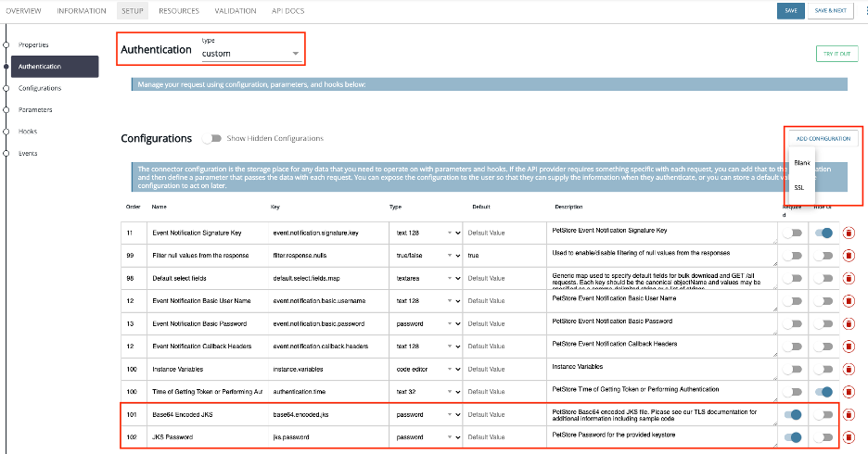Open the Validation tab

[236, 11]
